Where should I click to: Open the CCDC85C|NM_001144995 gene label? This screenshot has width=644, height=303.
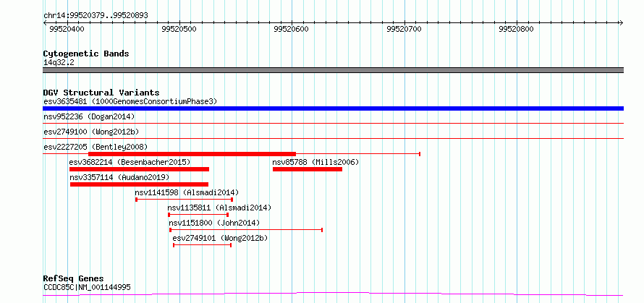point(87,287)
